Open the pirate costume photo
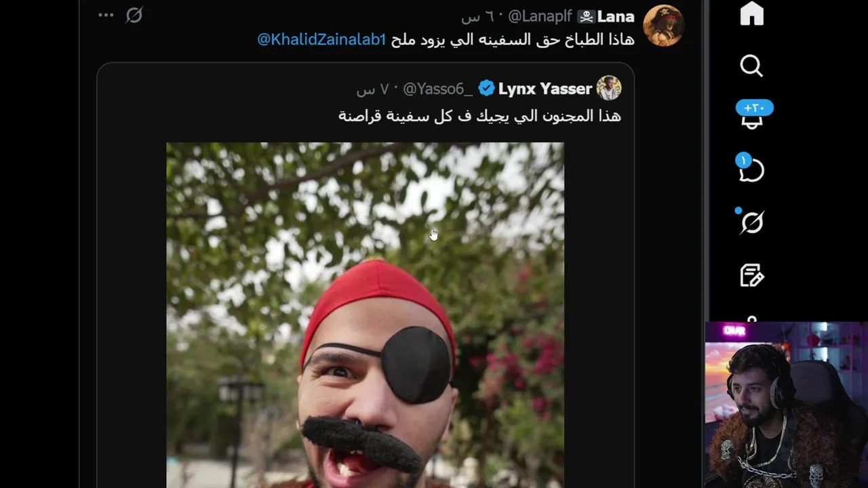868x488 pixels. 365,314
